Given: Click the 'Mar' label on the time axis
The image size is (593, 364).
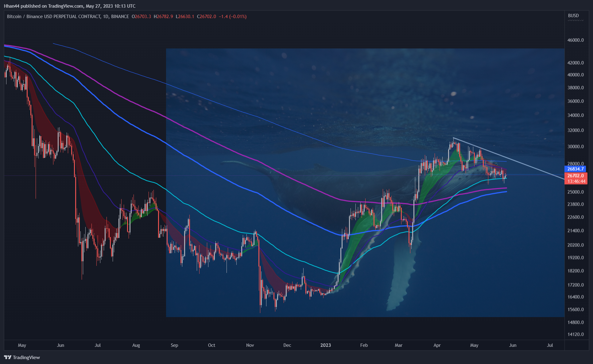Looking at the screenshot, I should (398, 345).
